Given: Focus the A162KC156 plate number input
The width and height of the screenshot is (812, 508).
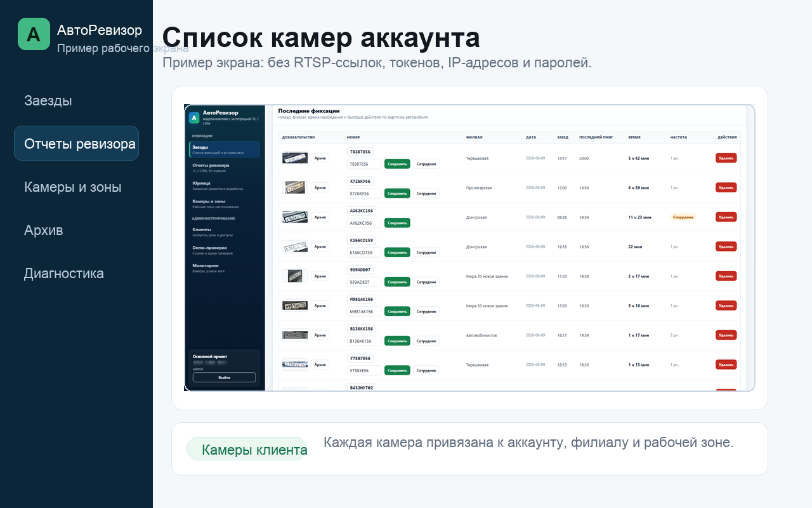Looking at the screenshot, I should (x=364, y=223).
